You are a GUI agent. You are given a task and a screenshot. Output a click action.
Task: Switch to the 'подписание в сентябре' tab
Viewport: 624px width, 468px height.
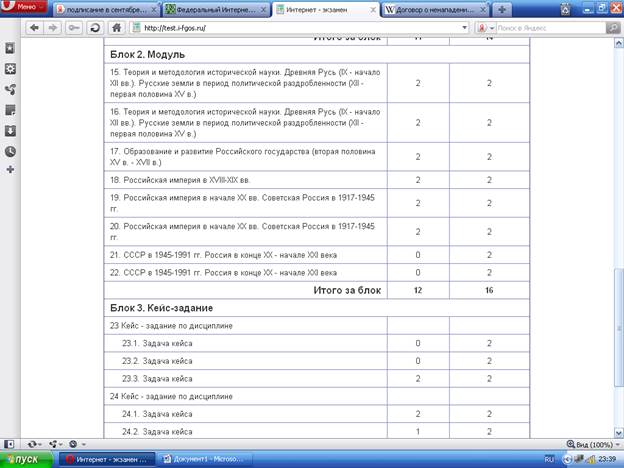click(x=106, y=10)
